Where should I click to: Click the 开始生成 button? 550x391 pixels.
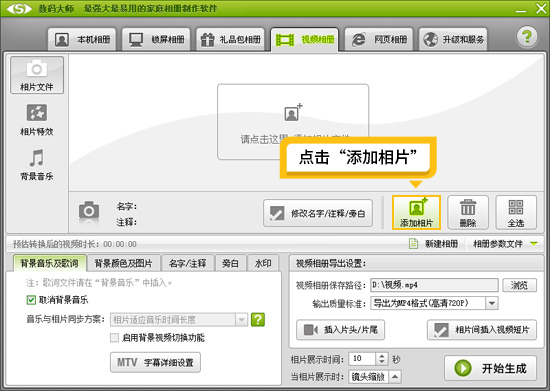(490, 368)
